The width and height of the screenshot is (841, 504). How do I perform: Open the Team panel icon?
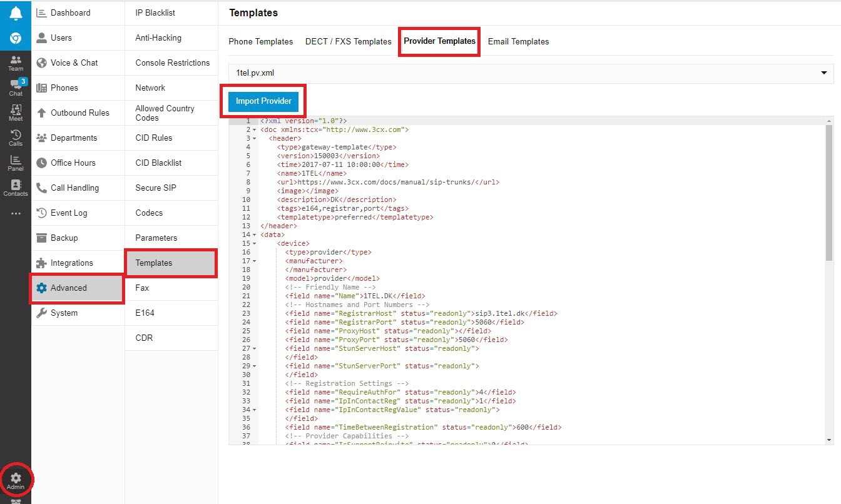(x=16, y=63)
